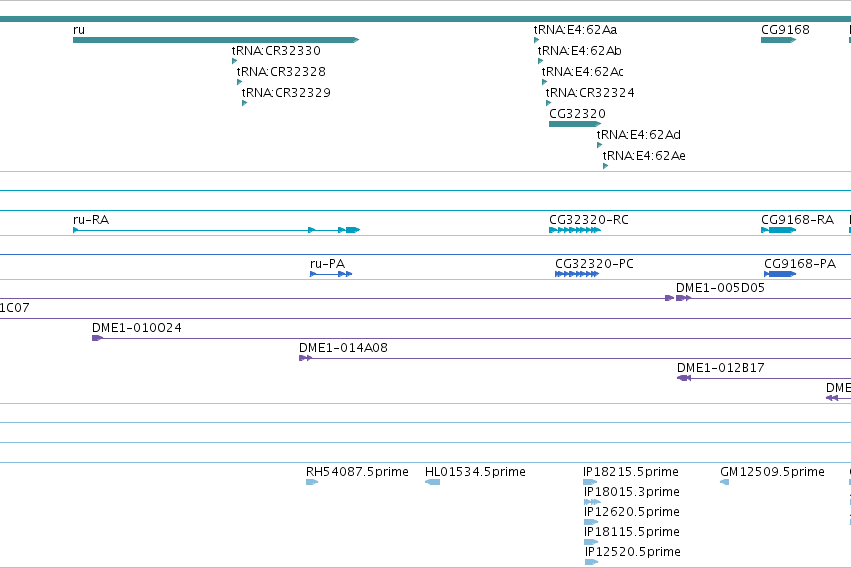Click the CG9168 gene feature

pos(778,40)
